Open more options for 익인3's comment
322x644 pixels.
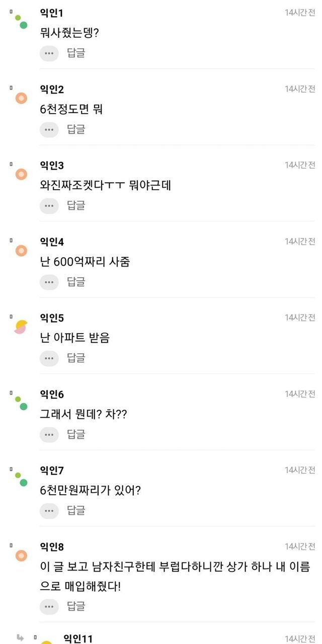pos(49,205)
